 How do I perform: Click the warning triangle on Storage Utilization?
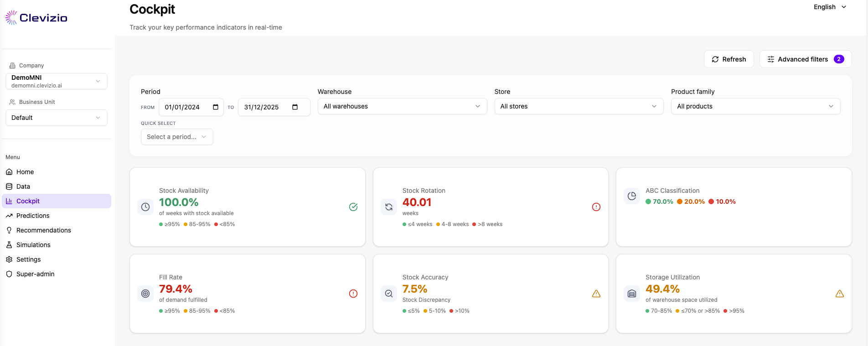click(x=839, y=294)
